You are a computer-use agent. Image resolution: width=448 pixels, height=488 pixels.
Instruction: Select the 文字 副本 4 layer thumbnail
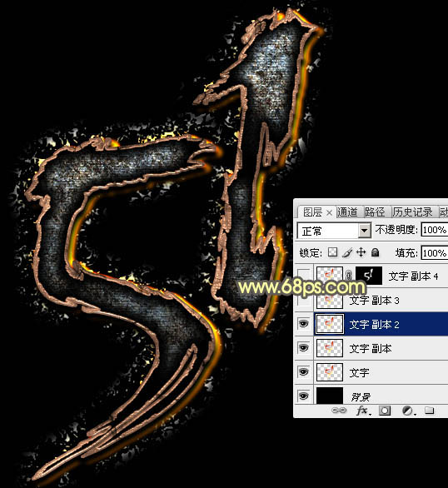pos(330,275)
